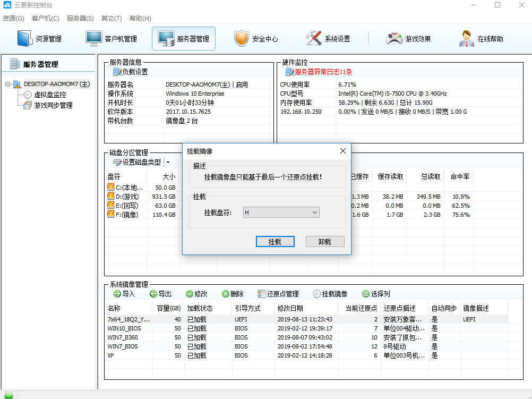The image size is (532, 399).
Task: Open 客户机管理 in the toolbar
Action: pos(111,39)
